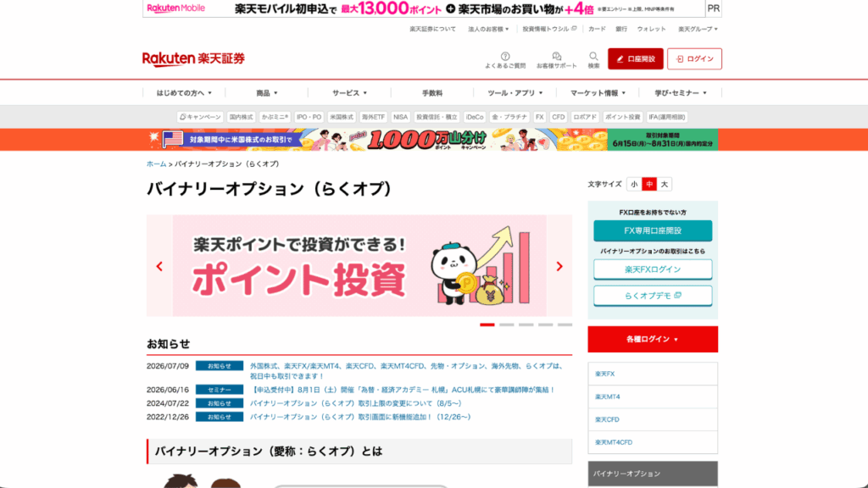Open the 楽天証券について link

coord(433,29)
